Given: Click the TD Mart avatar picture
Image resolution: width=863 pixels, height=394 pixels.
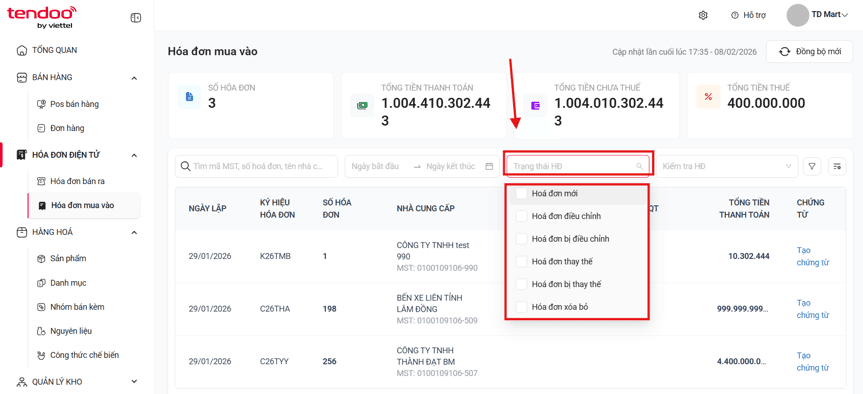Looking at the screenshot, I should (798, 15).
